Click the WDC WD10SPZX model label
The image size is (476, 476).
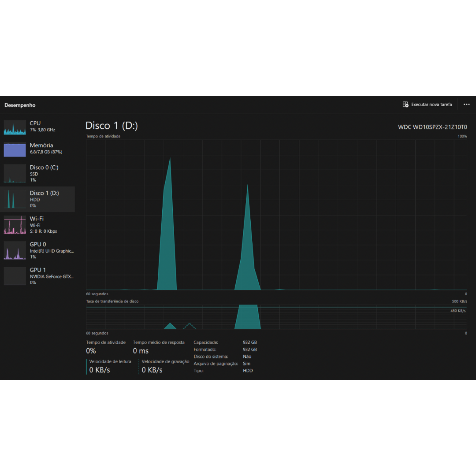coord(432,127)
